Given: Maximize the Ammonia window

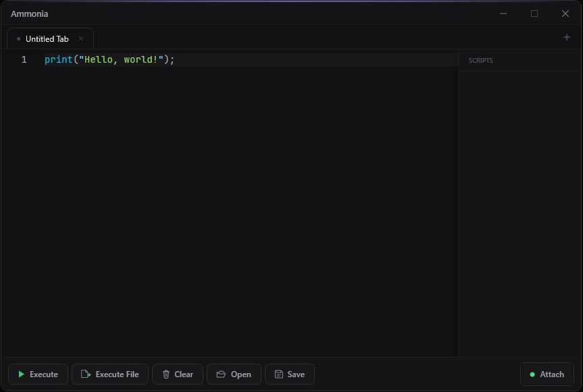Looking at the screenshot, I should [x=534, y=13].
